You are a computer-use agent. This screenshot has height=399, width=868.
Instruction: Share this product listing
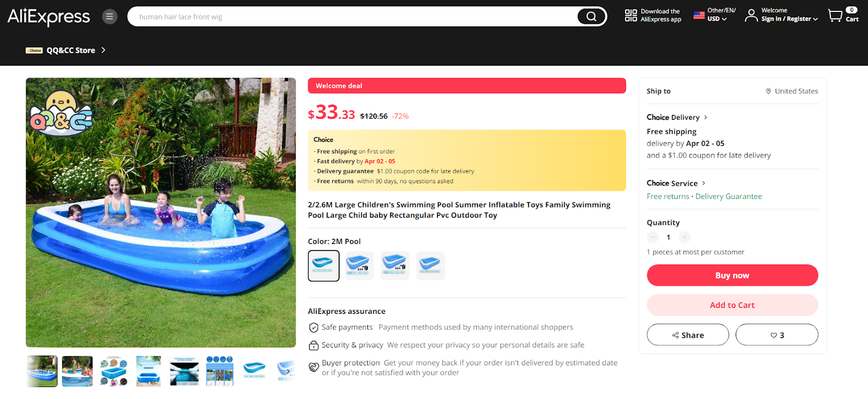[x=688, y=335]
